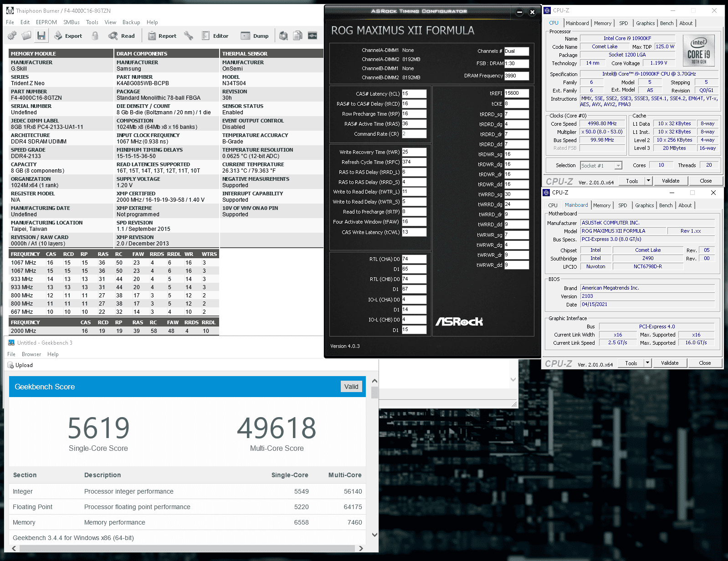Click the open folder icon in Thaiphoon toolbar
Screen dimensions: 728x561
pyautogui.click(x=26, y=36)
